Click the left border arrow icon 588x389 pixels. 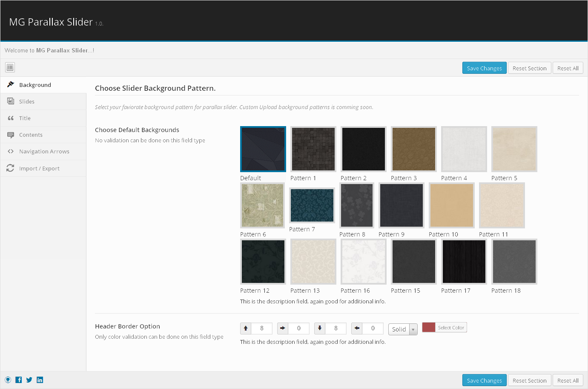357,328
